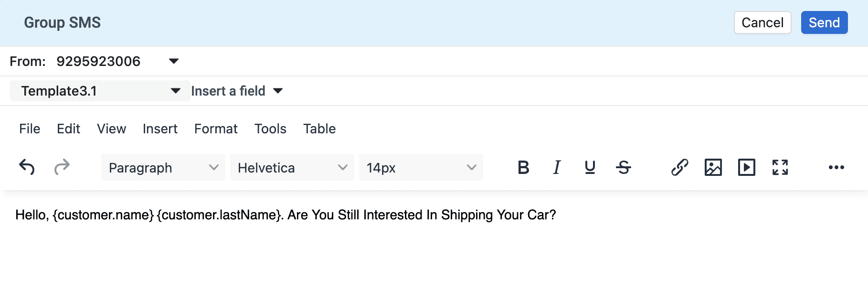Viewport: 868px width, 281px height.
Task: Enter fullscreen editor mode
Action: pos(780,167)
